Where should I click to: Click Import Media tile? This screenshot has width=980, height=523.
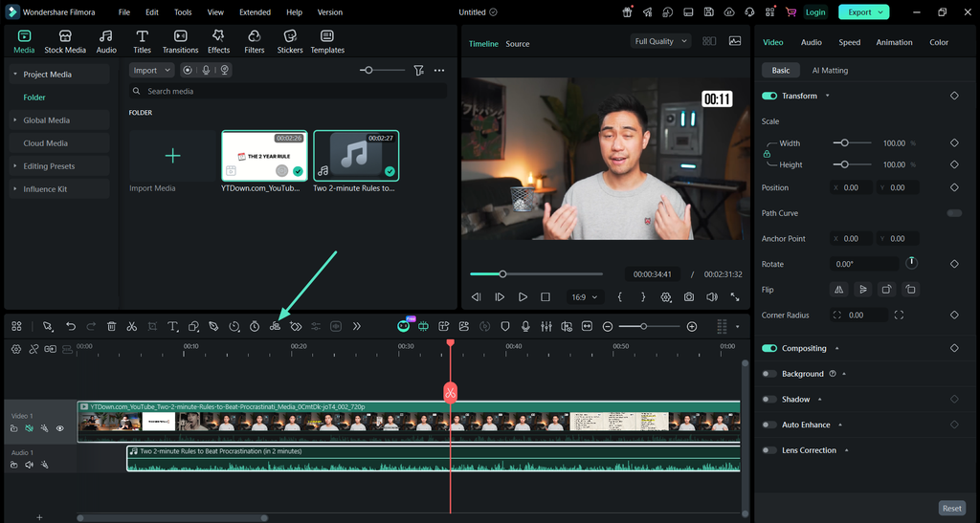pyautogui.click(x=172, y=156)
